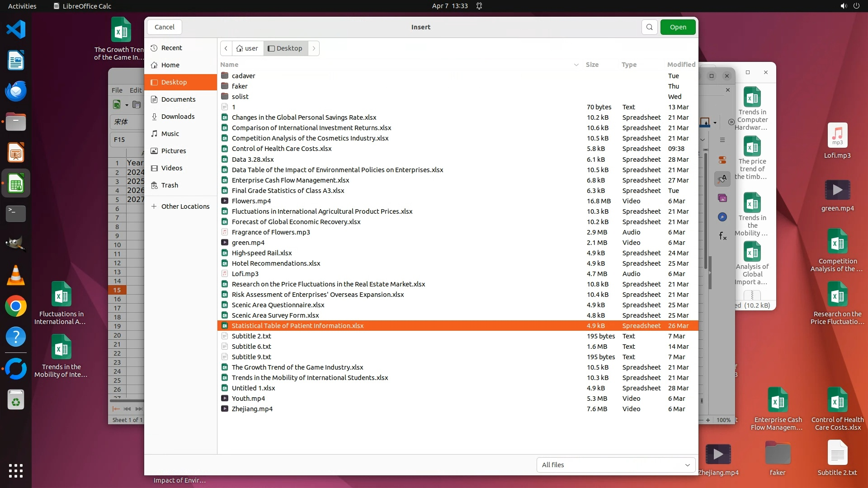Open Recent in the places sidebar
The width and height of the screenshot is (868, 488).
tap(171, 48)
